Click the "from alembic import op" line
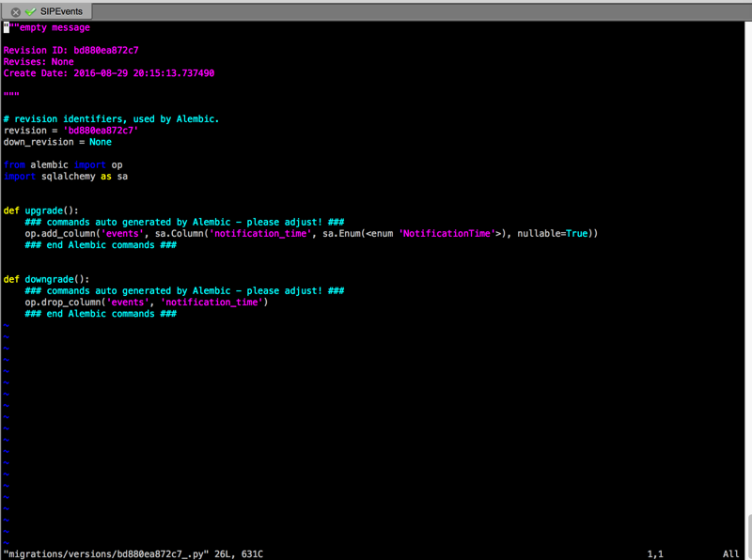This screenshot has width=752, height=560. (63, 165)
